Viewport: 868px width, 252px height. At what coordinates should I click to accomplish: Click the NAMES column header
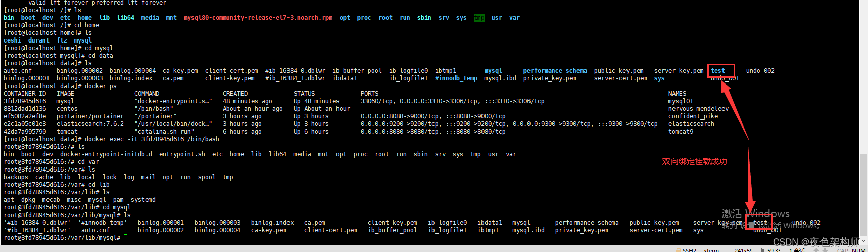pos(677,94)
